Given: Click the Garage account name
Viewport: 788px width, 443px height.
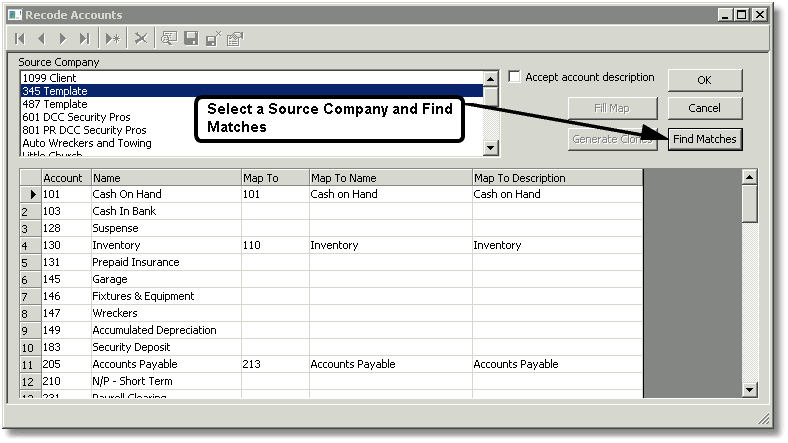Looking at the screenshot, I should (x=166, y=279).
